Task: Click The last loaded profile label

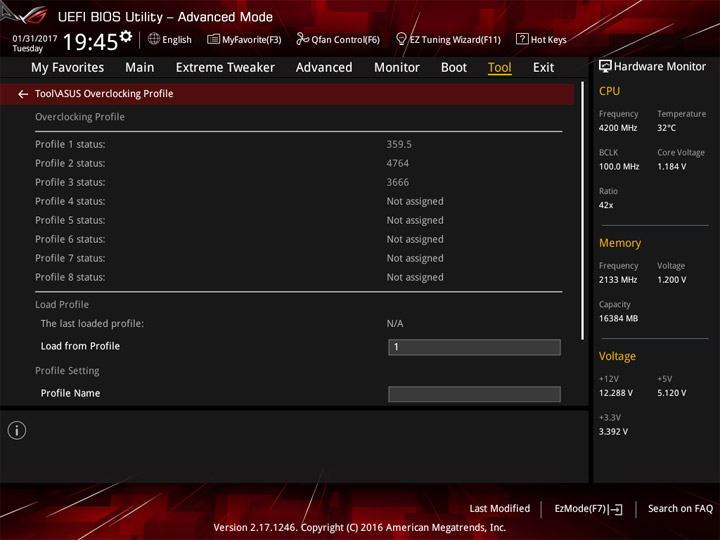Action: tap(92, 324)
